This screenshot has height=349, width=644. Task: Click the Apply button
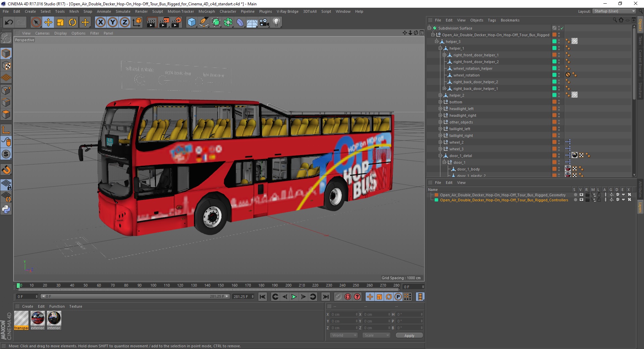[x=409, y=336]
